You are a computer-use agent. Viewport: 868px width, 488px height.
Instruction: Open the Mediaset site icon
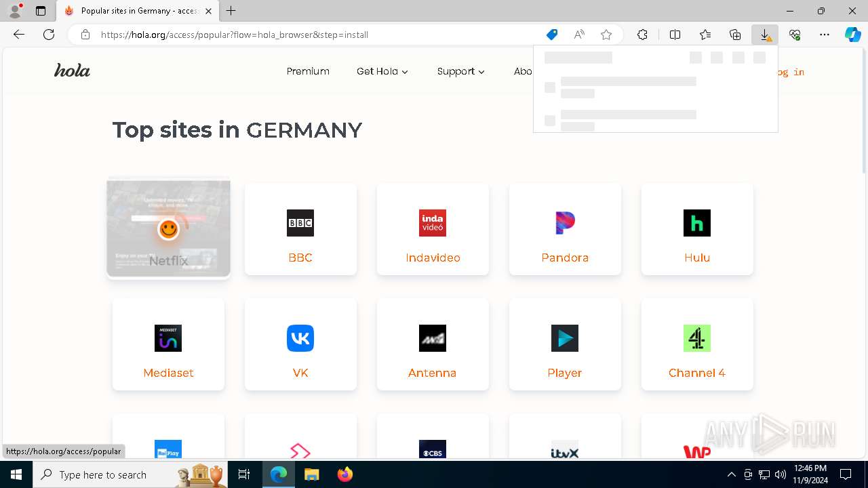[x=168, y=338]
